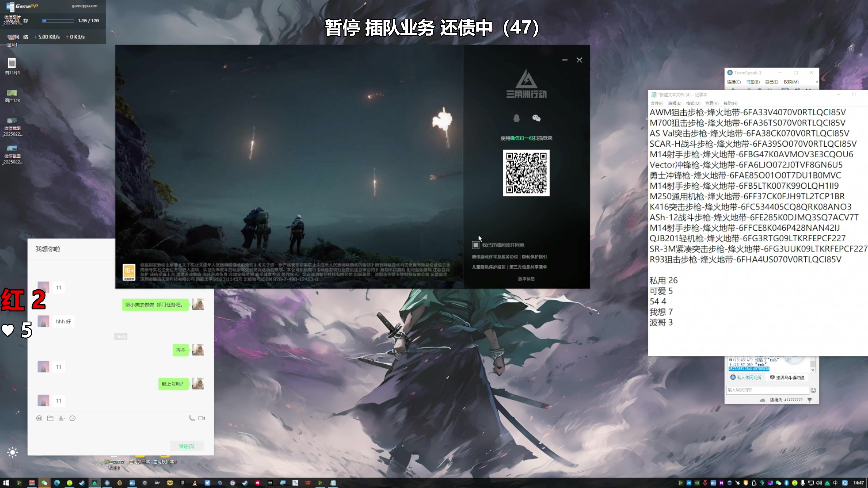Open Windows Start menu
This screenshot has width=868, height=488.
coord(6,483)
